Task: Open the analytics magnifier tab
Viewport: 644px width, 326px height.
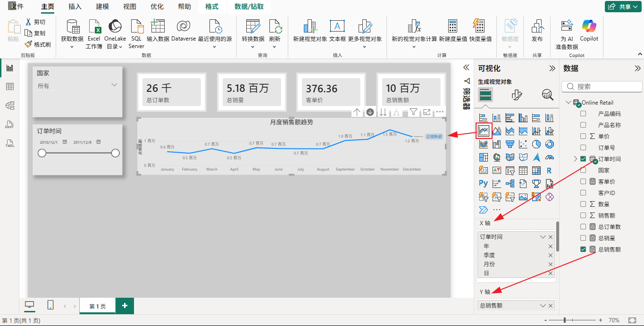Action: click(x=547, y=95)
